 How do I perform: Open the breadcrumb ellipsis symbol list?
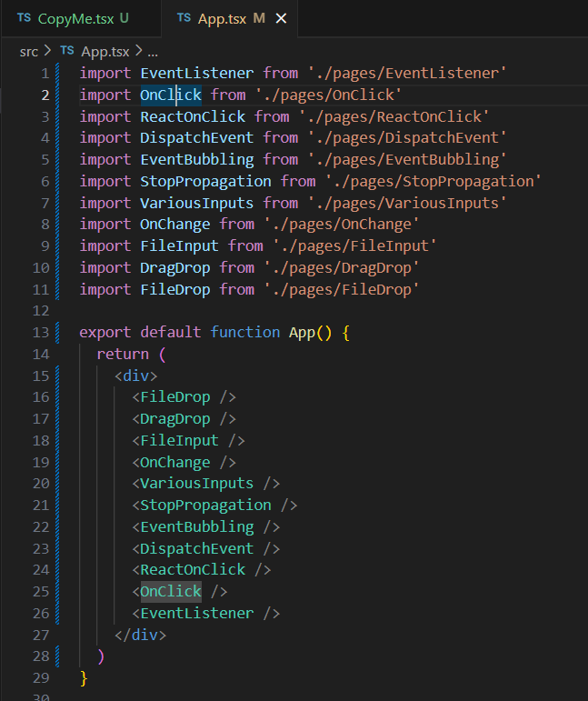tap(153, 53)
